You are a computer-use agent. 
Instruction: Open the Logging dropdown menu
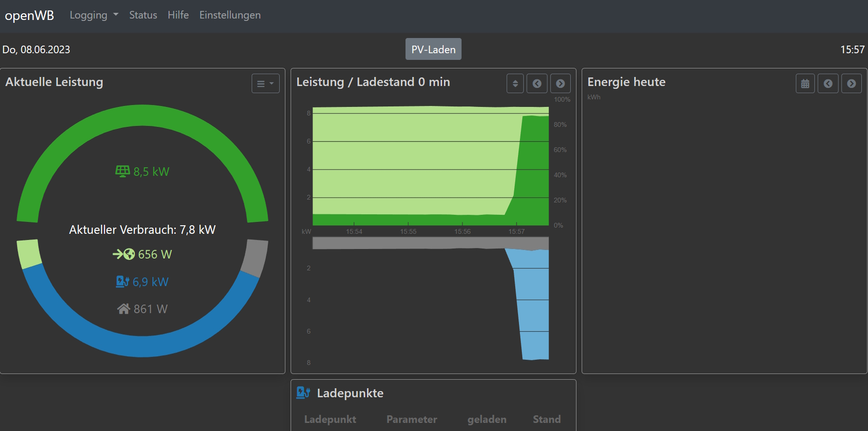(x=94, y=15)
